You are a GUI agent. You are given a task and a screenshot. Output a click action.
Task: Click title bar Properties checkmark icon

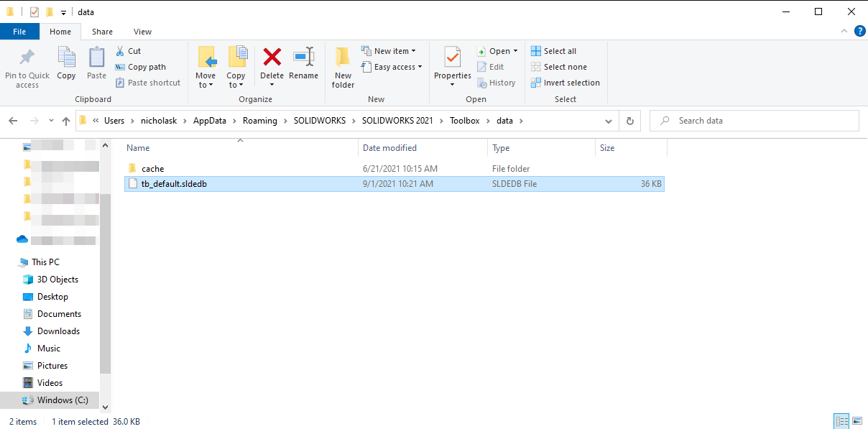coord(34,11)
